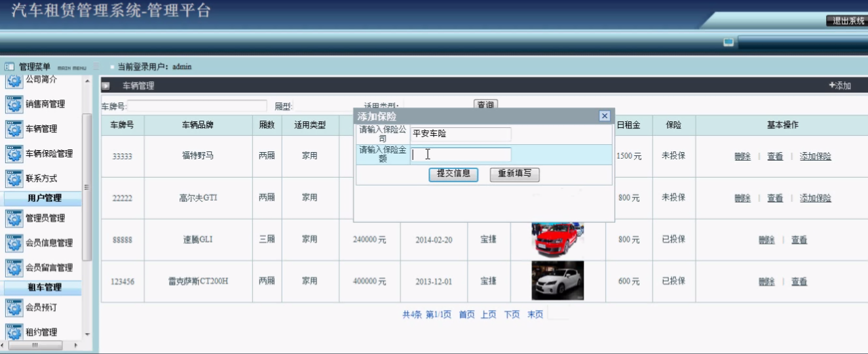
Task: Click the 会员信息管理 gear icon
Action: (14, 243)
